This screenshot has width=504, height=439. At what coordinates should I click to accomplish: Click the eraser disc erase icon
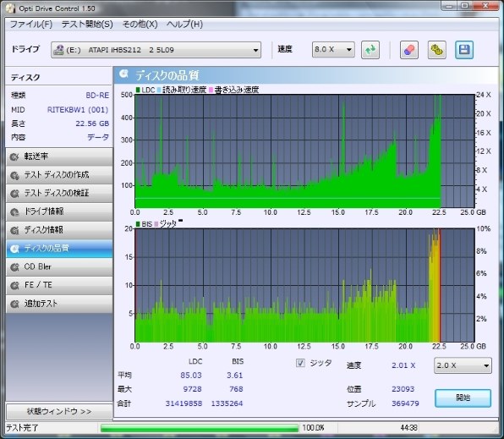pos(409,50)
